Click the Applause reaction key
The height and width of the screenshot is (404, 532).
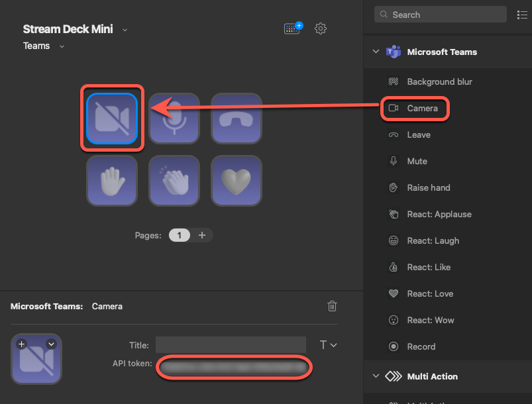pos(174,180)
